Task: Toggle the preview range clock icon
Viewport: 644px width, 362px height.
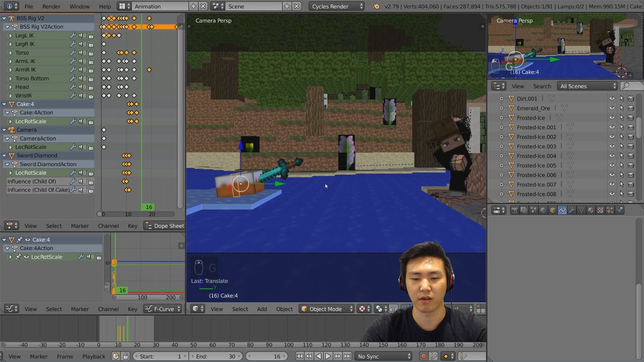Action: tap(116, 356)
